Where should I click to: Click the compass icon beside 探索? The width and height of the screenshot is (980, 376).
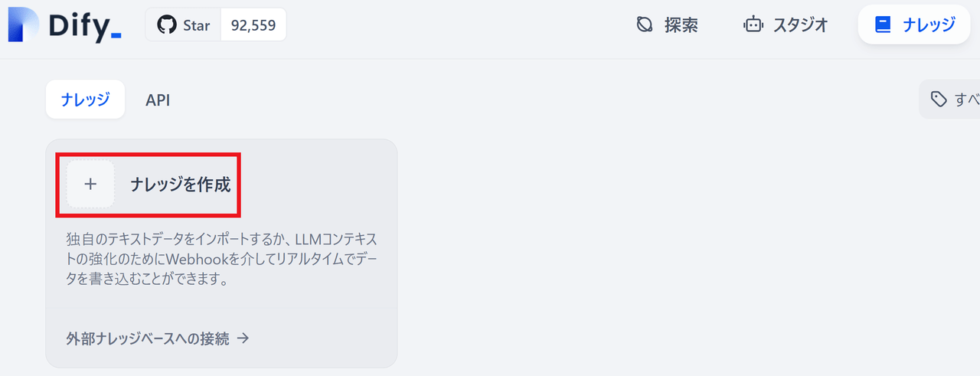click(645, 25)
